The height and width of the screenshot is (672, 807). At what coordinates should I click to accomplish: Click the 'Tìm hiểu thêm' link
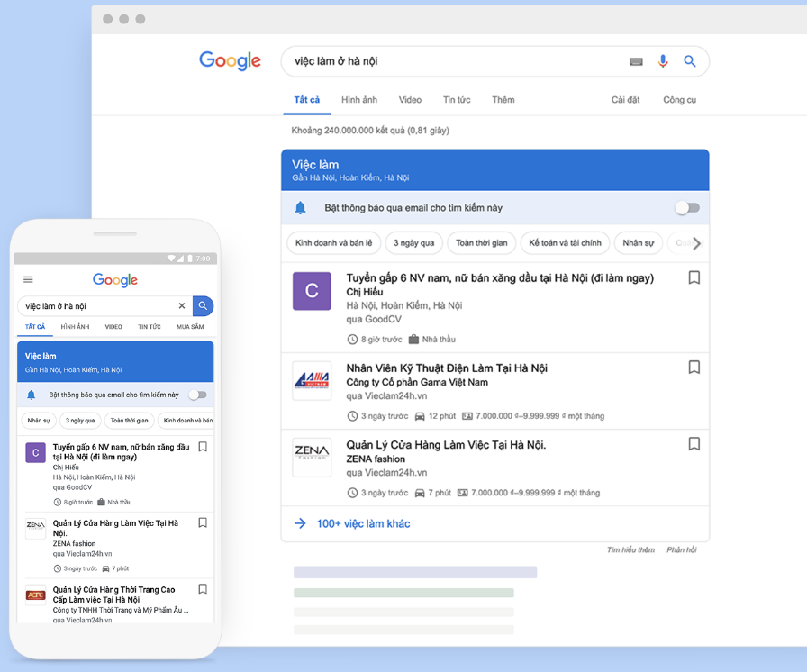click(630, 550)
